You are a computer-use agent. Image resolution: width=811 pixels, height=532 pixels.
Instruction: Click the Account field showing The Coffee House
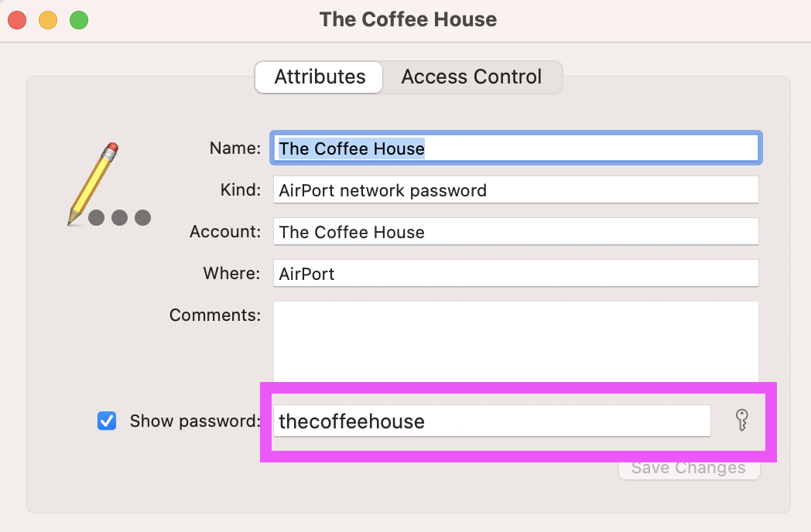[x=515, y=232]
